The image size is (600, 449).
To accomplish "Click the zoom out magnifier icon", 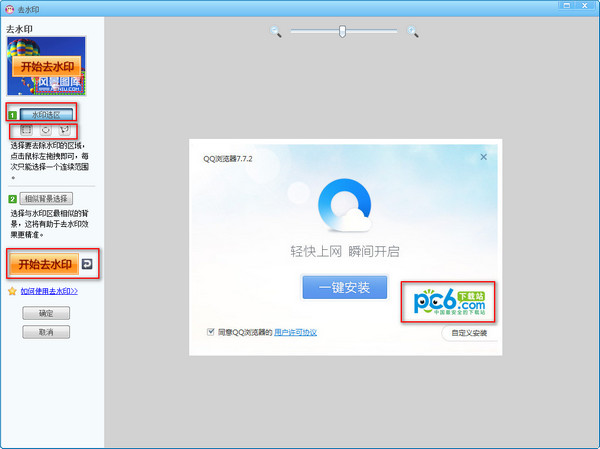I will [276, 32].
